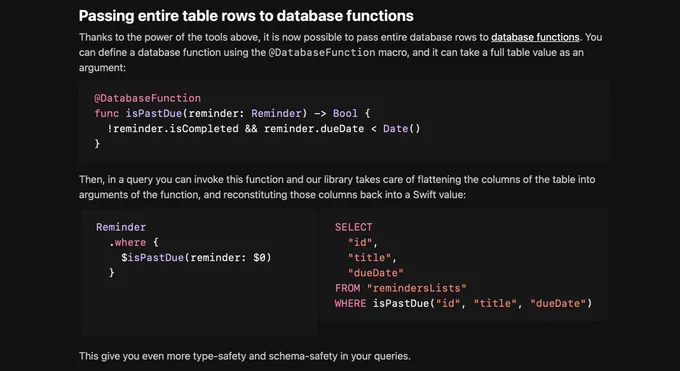
Task: Click the WHERE isPastDue(...) line
Action: pyautogui.click(x=463, y=303)
